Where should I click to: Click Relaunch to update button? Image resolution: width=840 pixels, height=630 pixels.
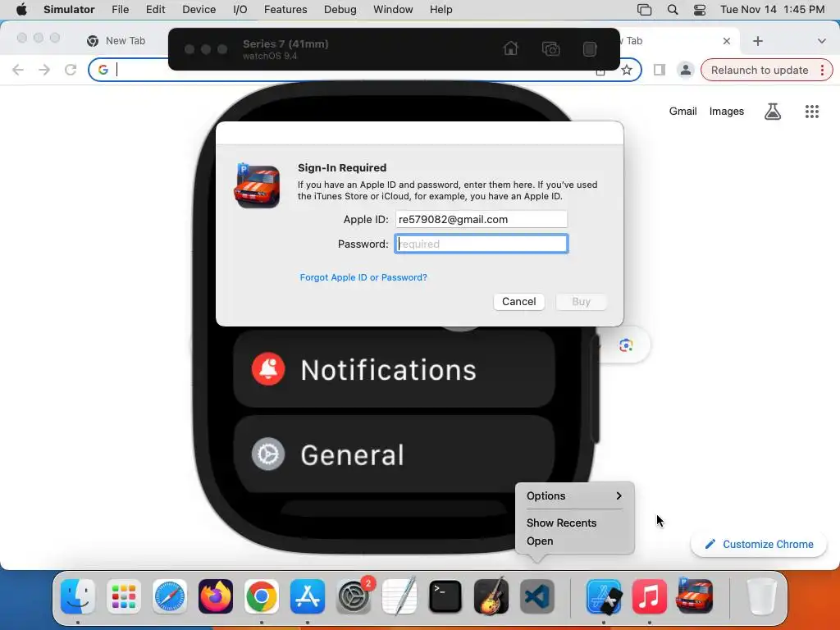(x=767, y=71)
